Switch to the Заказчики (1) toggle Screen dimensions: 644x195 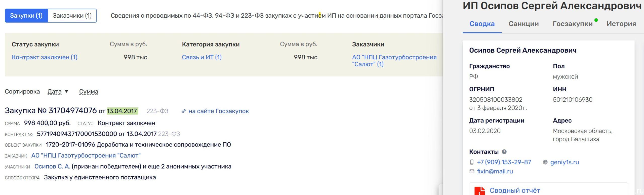[x=72, y=16]
